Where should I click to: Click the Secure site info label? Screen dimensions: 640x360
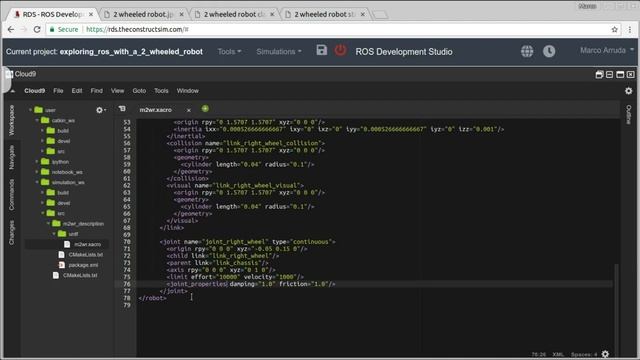point(64,29)
